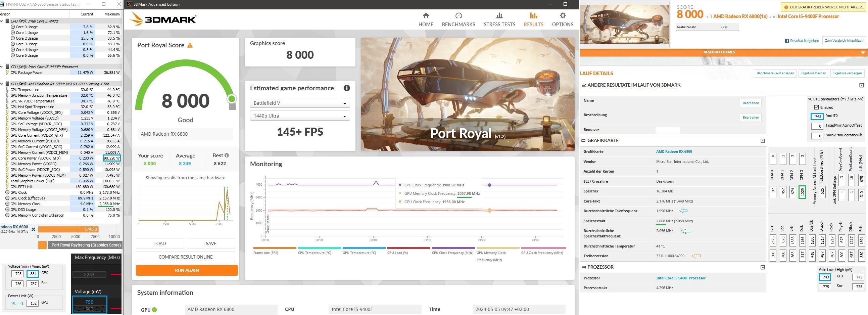Click the Max Frequency field showing 2243
The height and width of the screenshot is (315, 868).
click(x=89, y=274)
